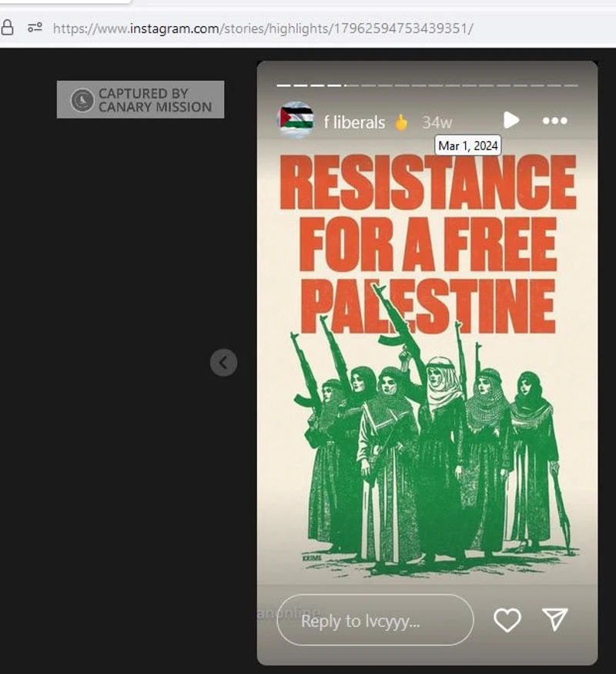This screenshot has width=616, height=674.
Task: Open site permissions tune icon beside padlock
Action: [x=35, y=28]
